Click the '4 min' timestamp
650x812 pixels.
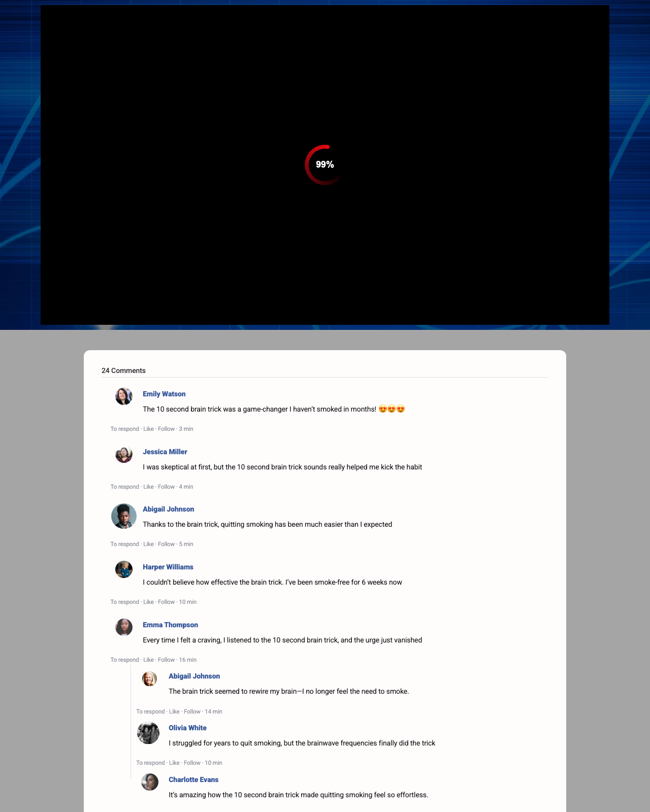186,487
